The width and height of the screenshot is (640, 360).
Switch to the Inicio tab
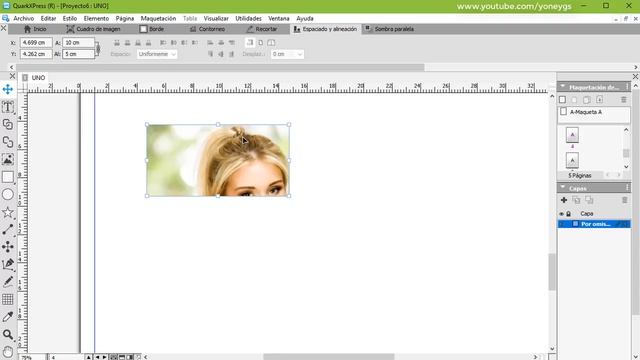[x=35, y=29]
